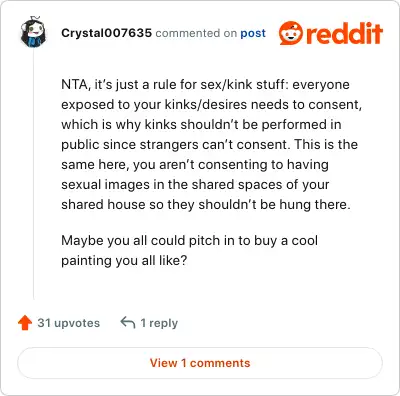Click the reply arrow icon
This screenshot has height=396, width=400.
(128, 322)
